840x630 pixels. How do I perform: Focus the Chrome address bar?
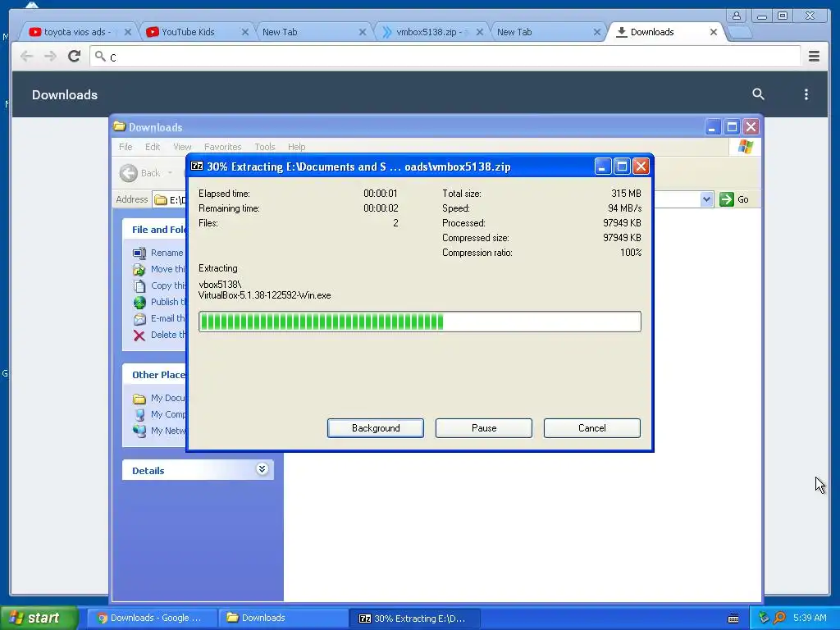point(445,57)
